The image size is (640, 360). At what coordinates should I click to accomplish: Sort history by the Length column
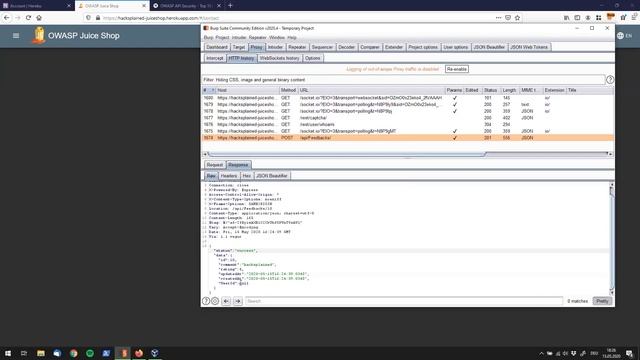509,90
